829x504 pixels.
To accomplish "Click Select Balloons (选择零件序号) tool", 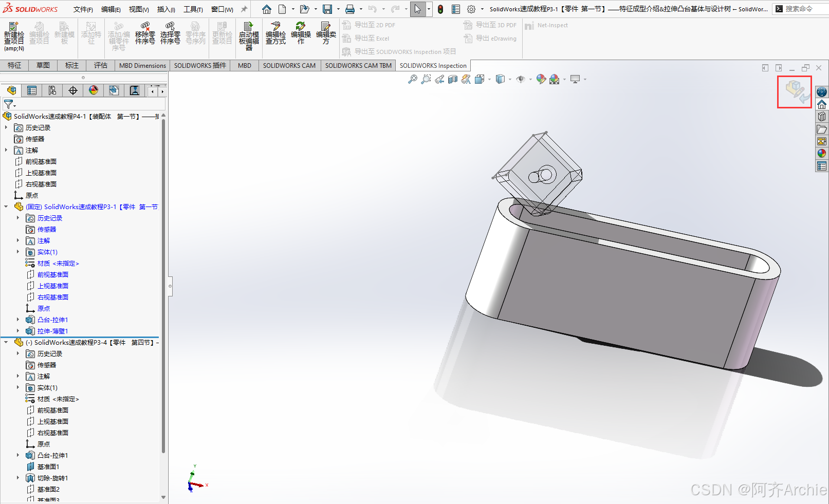I will 170,33.
